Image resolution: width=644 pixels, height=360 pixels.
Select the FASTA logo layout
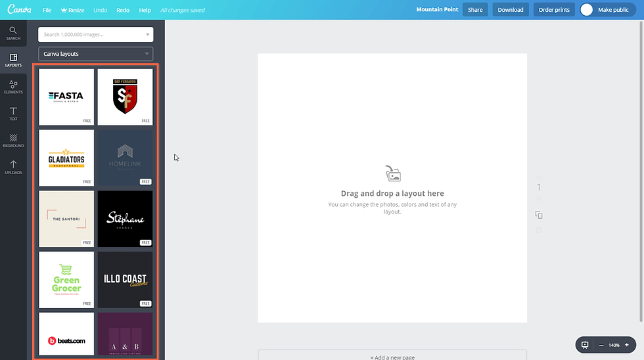click(x=66, y=97)
